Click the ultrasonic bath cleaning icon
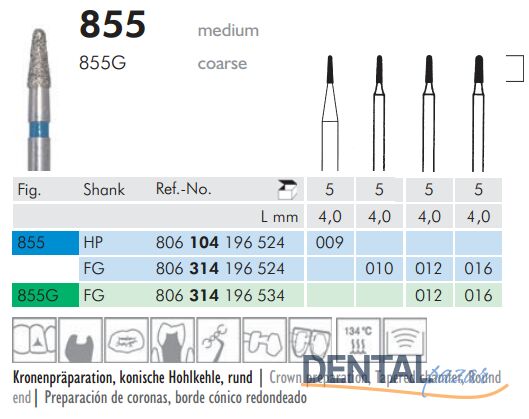 pyautogui.click(x=405, y=339)
